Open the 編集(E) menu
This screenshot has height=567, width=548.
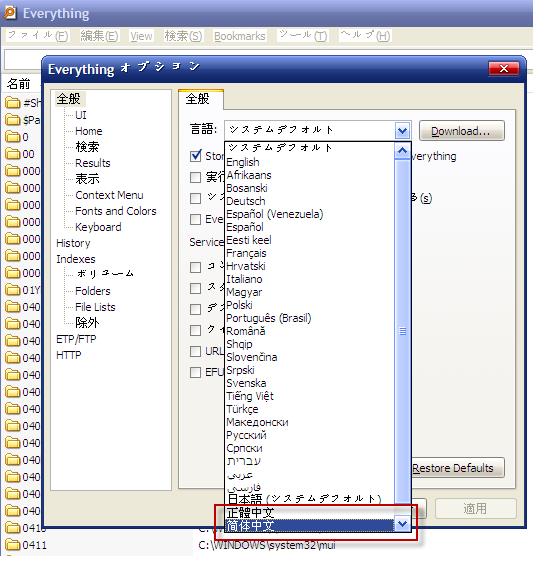click(99, 35)
